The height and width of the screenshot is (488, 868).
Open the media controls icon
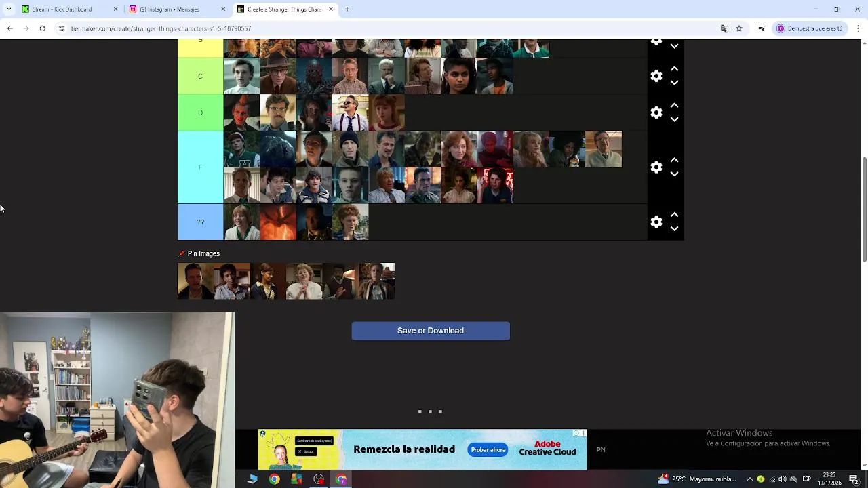762,28
